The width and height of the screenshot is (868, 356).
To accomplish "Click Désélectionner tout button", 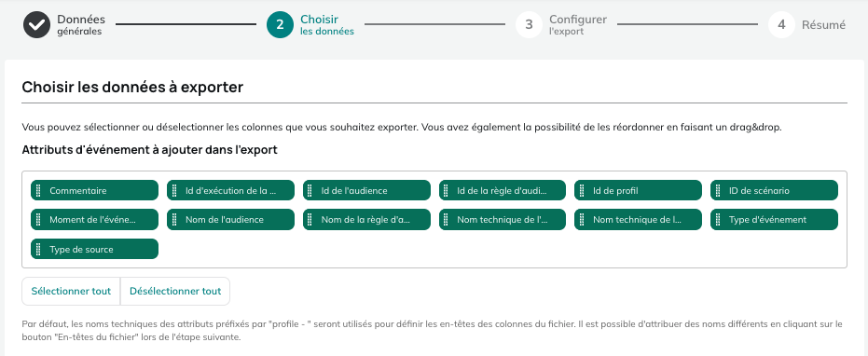I will pos(175,291).
